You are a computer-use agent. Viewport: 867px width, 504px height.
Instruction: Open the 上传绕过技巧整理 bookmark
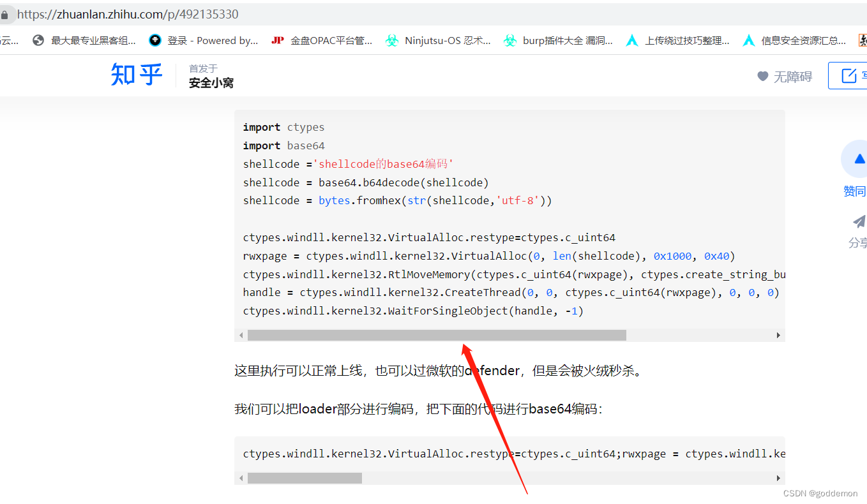[x=678, y=40]
